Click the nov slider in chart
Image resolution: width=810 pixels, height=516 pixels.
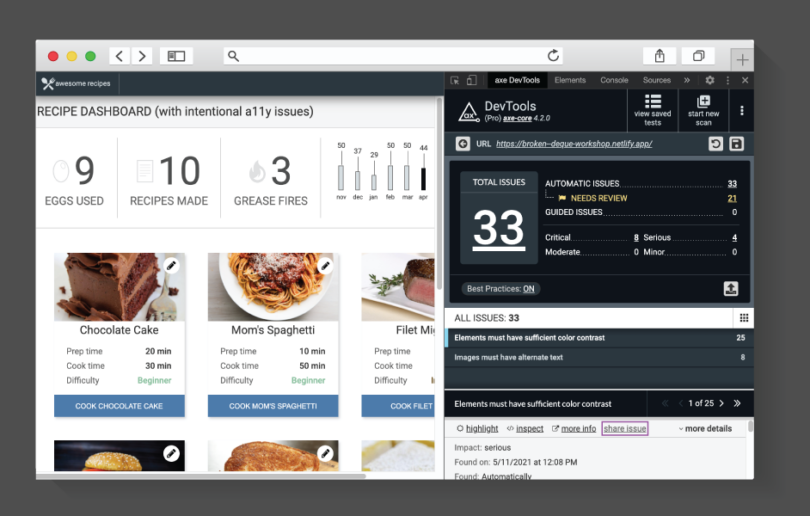click(341, 177)
